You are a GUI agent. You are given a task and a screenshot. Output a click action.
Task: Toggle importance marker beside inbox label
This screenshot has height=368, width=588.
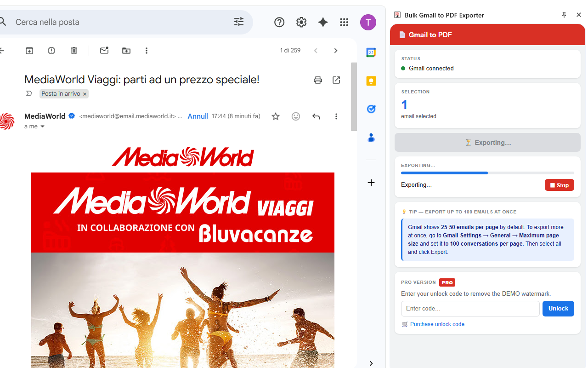(29, 93)
